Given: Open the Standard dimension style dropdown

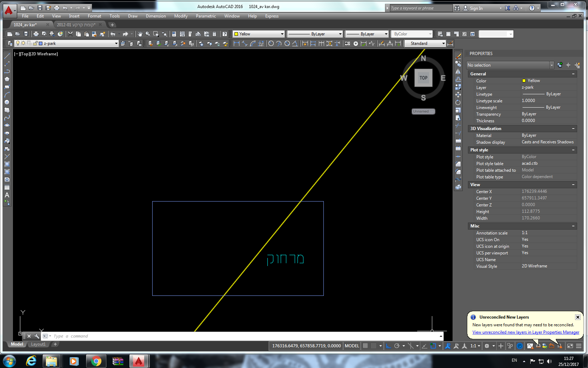Looking at the screenshot, I should point(443,43).
